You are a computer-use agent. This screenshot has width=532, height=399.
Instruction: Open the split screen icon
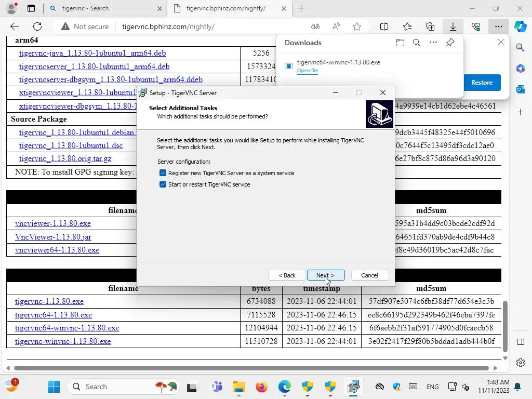[384, 26]
